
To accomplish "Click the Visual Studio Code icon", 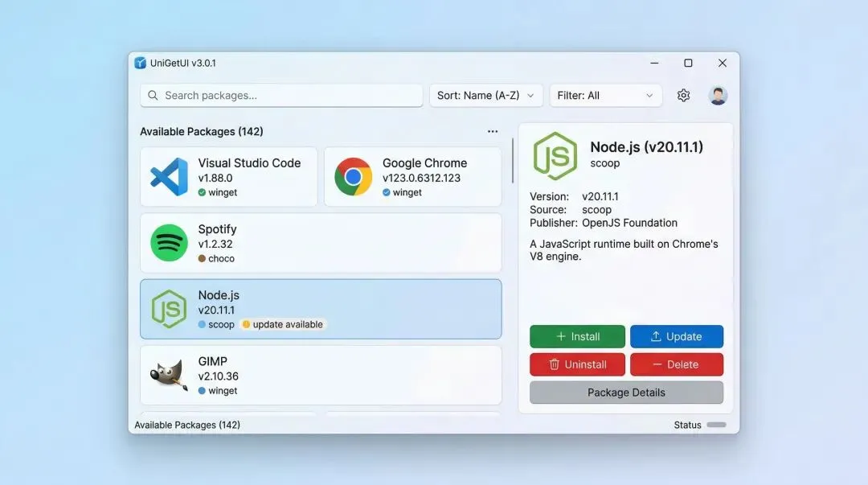I will tap(169, 177).
